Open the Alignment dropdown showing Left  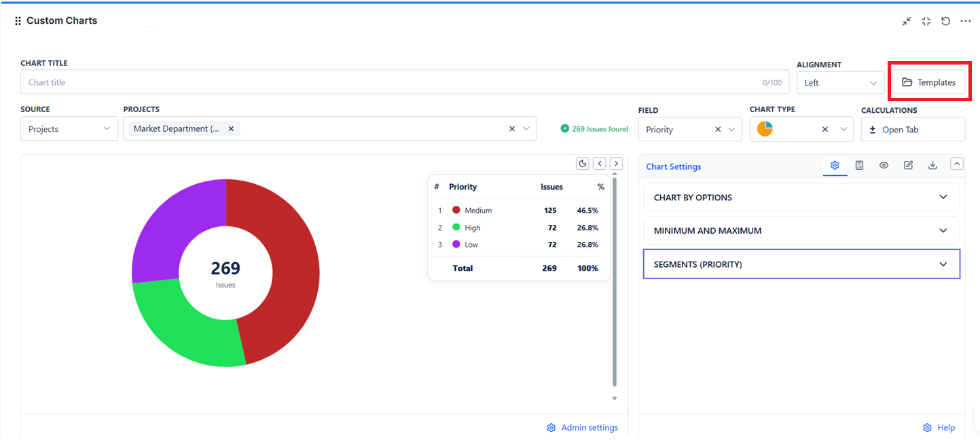pos(841,83)
